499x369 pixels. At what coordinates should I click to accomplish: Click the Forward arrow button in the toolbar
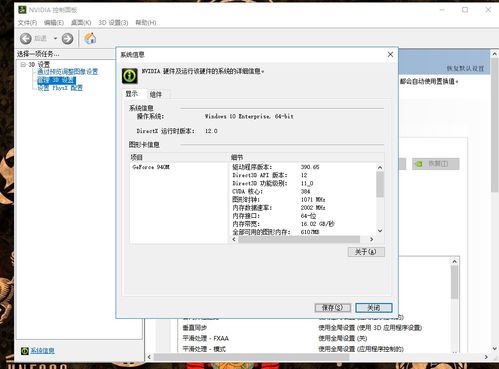[68, 39]
